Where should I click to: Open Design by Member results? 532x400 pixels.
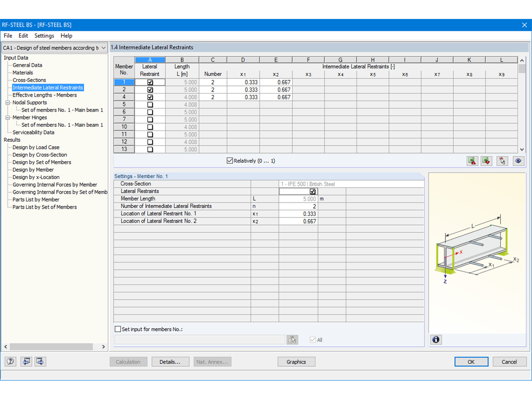click(x=33, y=170)
